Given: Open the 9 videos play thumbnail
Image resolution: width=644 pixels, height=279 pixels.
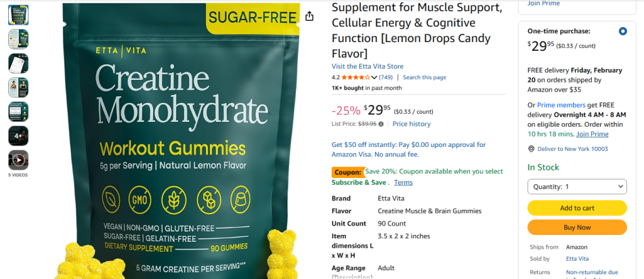Looking at the screenshot, I should click(18, 160).
